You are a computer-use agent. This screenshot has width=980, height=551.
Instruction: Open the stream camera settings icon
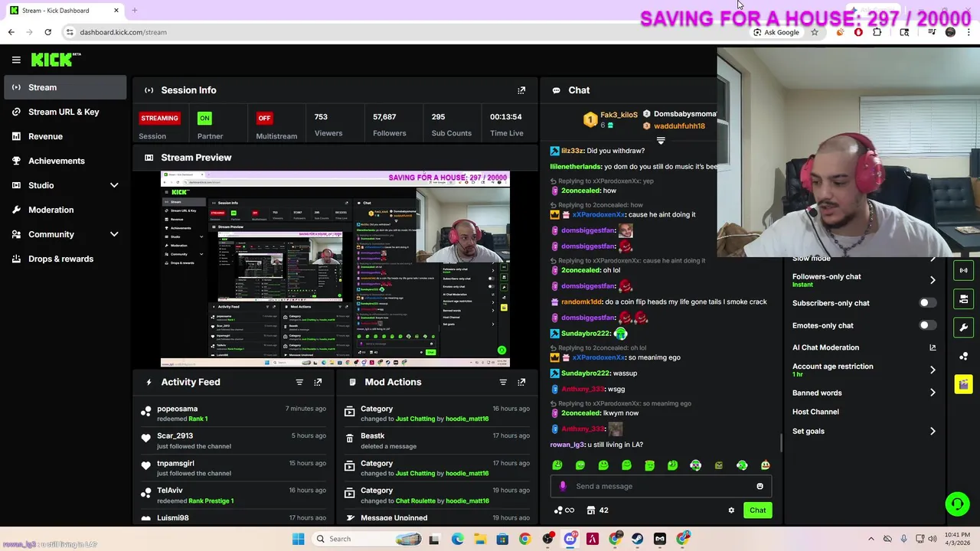(963, 298)
